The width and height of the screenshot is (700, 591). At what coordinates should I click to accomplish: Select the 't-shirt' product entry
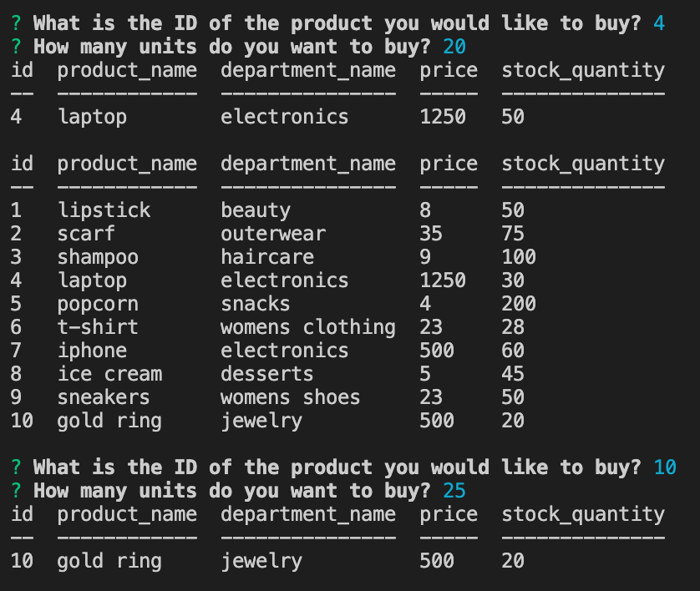[x=98, y=327]
